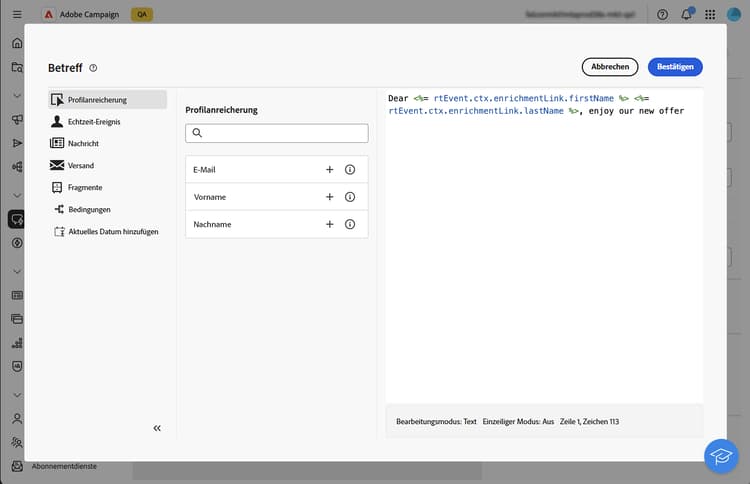This screenshot has height=484, width=750.
Task: Add E-Mail field with plus icon
Action: pyautogui.click(x=330, y=169)
